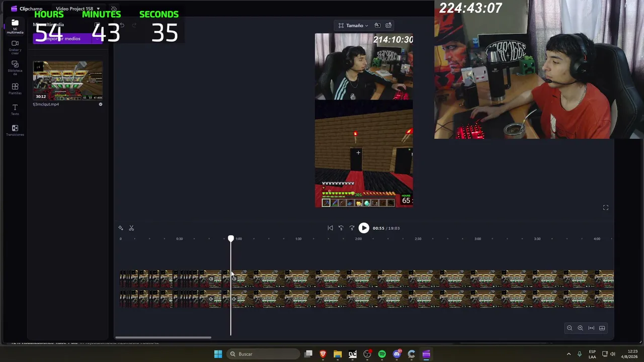This screenshot has width=644, height=362.
Task: Select the tj3rnclqut.mp4 media thumbnail
Action: [68, 81]
